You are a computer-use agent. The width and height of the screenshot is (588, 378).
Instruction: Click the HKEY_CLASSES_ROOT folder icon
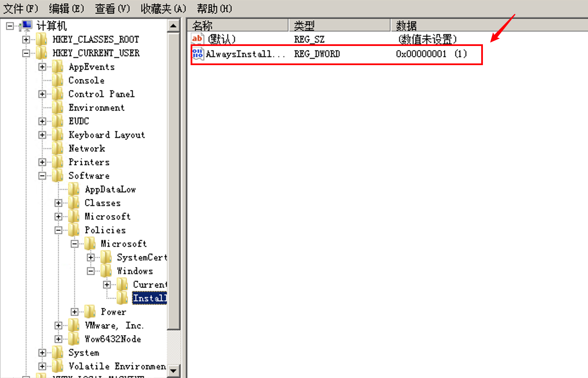point(41,40)
